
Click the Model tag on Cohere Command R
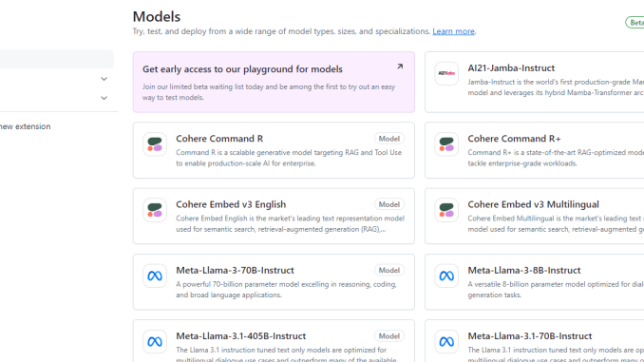388,139
